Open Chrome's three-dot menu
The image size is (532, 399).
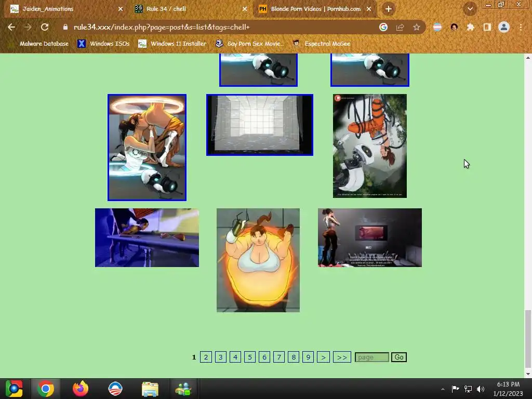pos(521,27)
